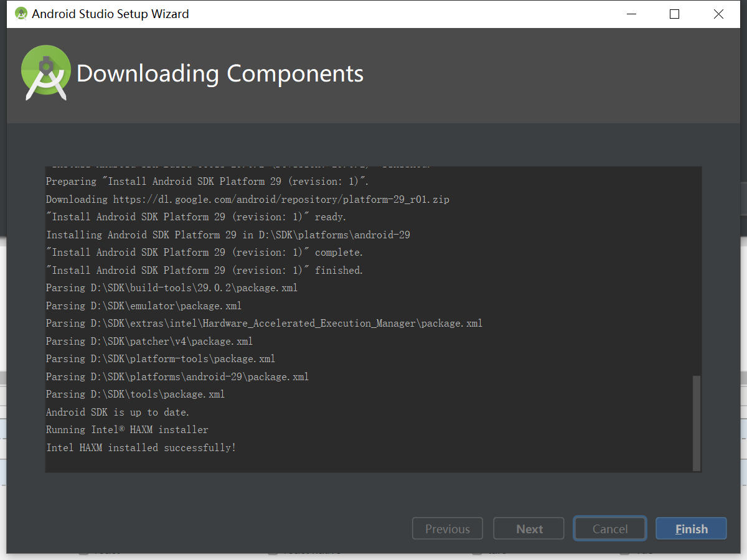Click the platform-29_r01.zip download URL line
The height and width of the screenshot is (560, 747).
[x=248, y=199]
